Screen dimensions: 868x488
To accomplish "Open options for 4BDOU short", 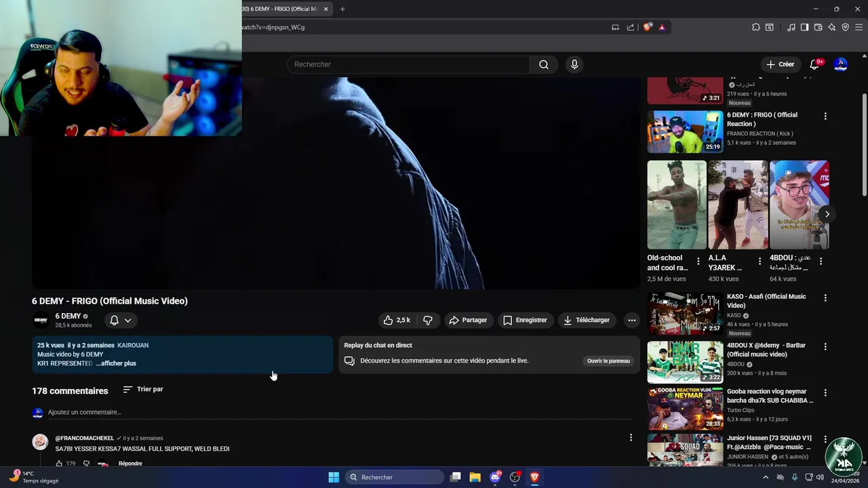I will pos(821,261).
